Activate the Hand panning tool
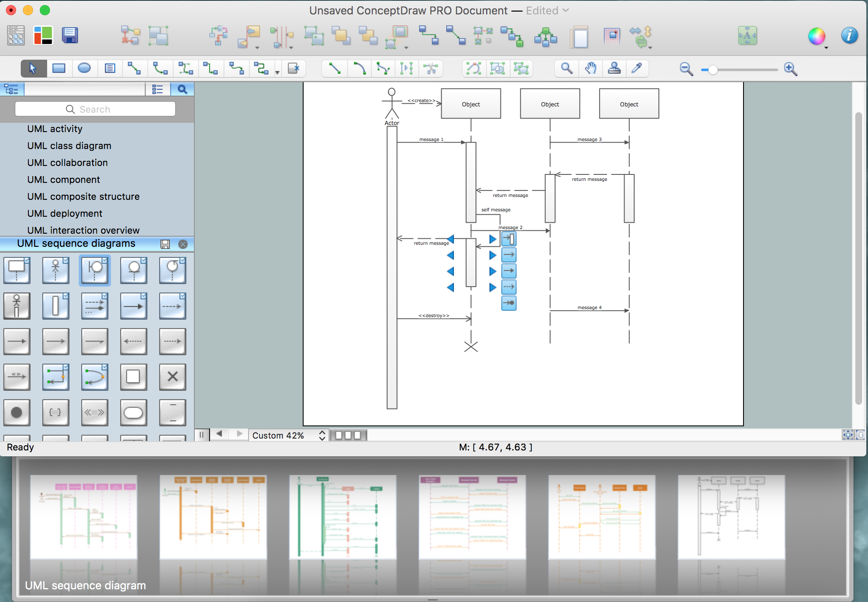This screenshot has height=602, width=868. point(591,68)
